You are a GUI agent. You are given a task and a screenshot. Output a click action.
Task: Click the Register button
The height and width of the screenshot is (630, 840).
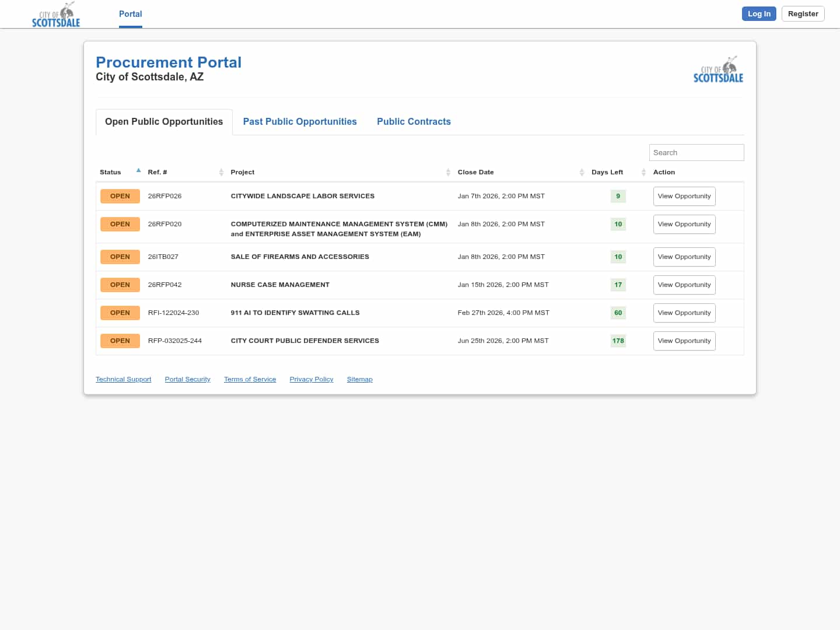click(x=803, y=14)
